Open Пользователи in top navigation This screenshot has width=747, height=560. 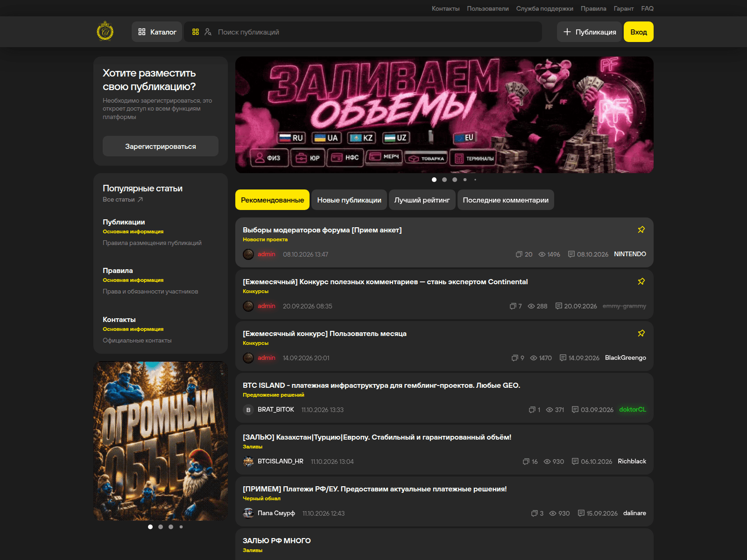[x=488, y=8]
